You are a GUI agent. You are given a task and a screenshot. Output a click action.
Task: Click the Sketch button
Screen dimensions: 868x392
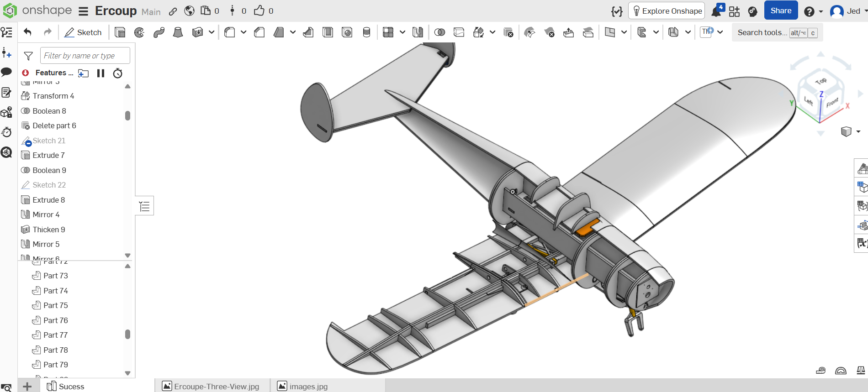(83, 32)
